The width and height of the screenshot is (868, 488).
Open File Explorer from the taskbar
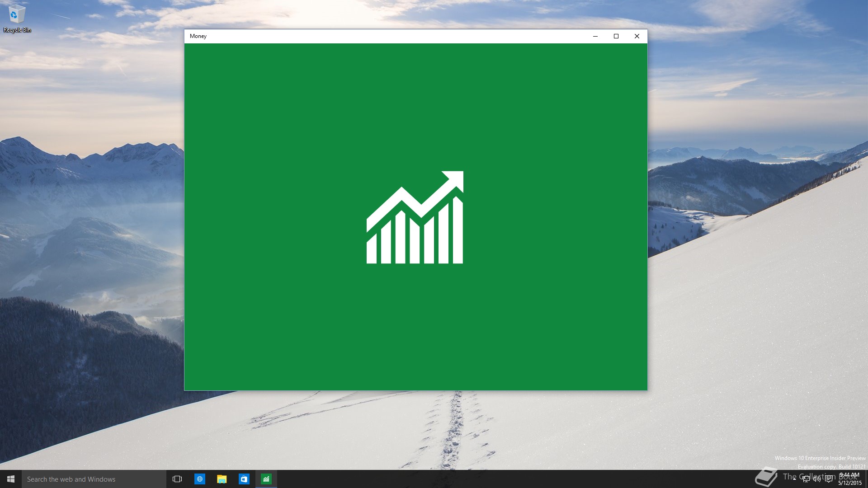point(222,479)
